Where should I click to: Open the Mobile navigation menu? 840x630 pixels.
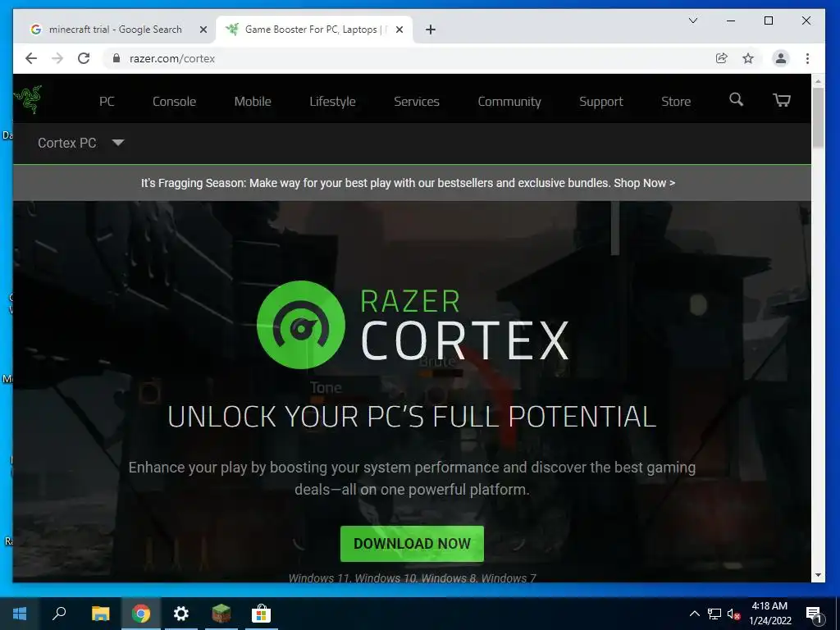pyautogui.click(x=253, y=101)
